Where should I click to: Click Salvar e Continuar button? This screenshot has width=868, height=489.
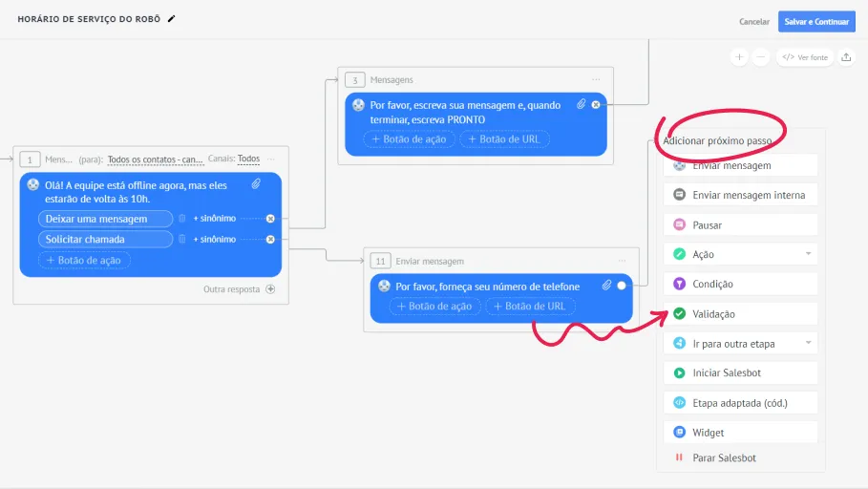point(816,22)
